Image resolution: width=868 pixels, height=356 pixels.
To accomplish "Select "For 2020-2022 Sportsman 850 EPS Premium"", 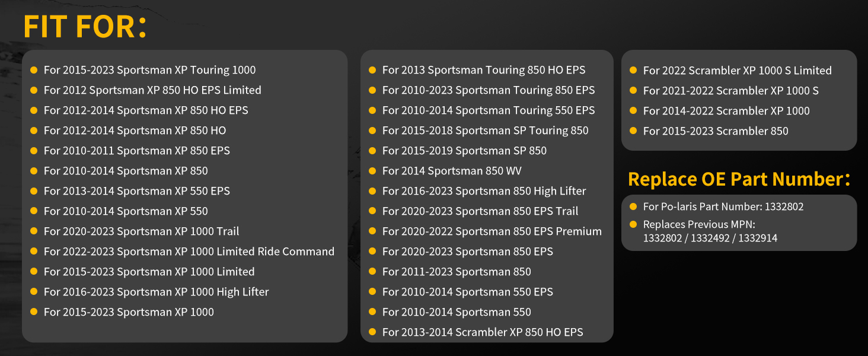I will point(492,231).
